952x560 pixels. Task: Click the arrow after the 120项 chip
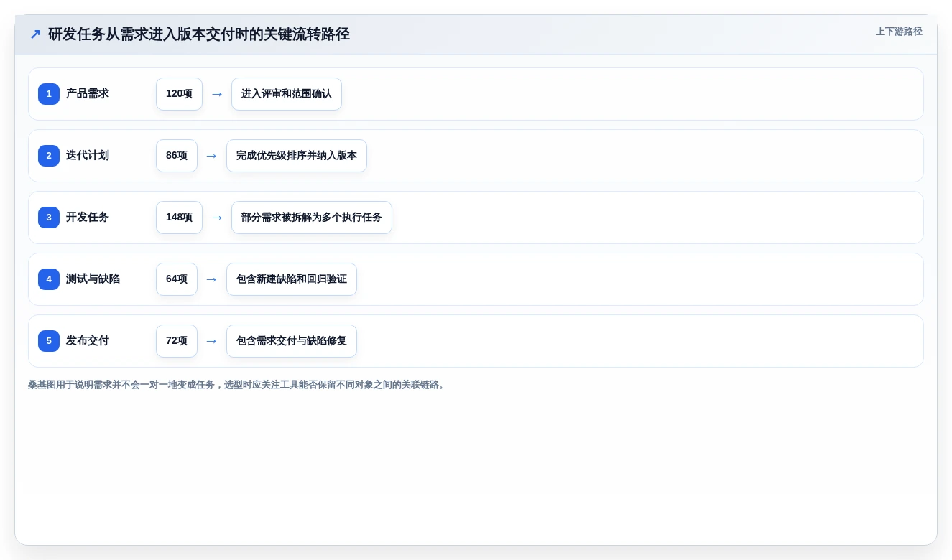pos(217,94)
